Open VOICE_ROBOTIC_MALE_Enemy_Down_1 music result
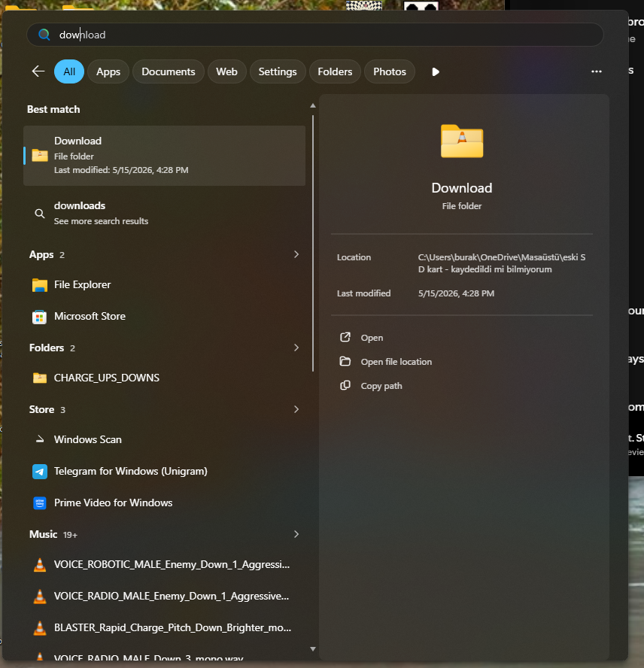This screenshot has width=644, height=668. coord(165,564)
